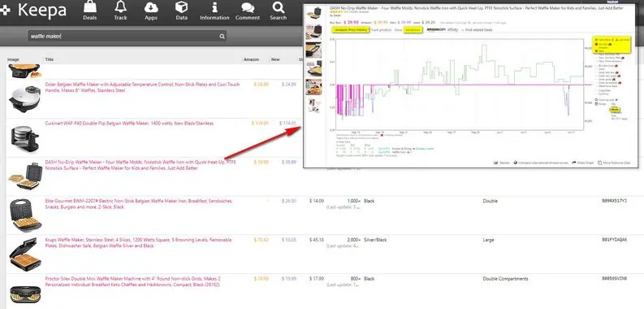
Task: Click the 'Double Compartments' cell
Action: (505, 279)
